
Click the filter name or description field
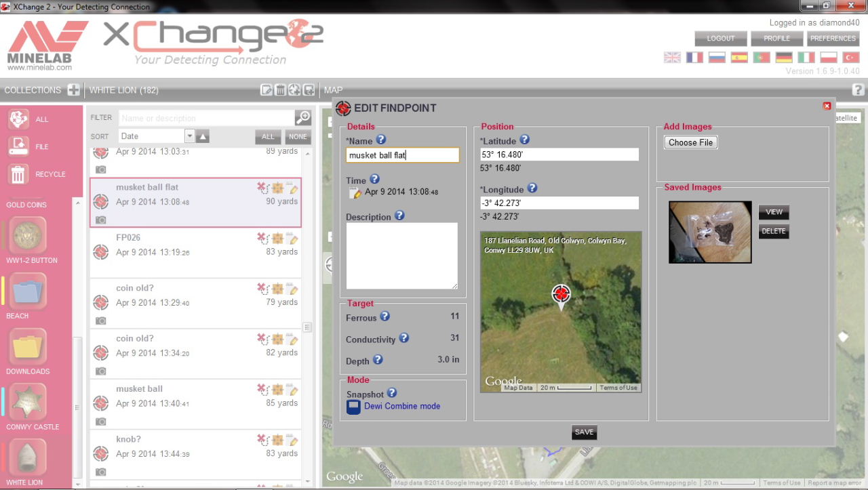[x=207, y=118]
